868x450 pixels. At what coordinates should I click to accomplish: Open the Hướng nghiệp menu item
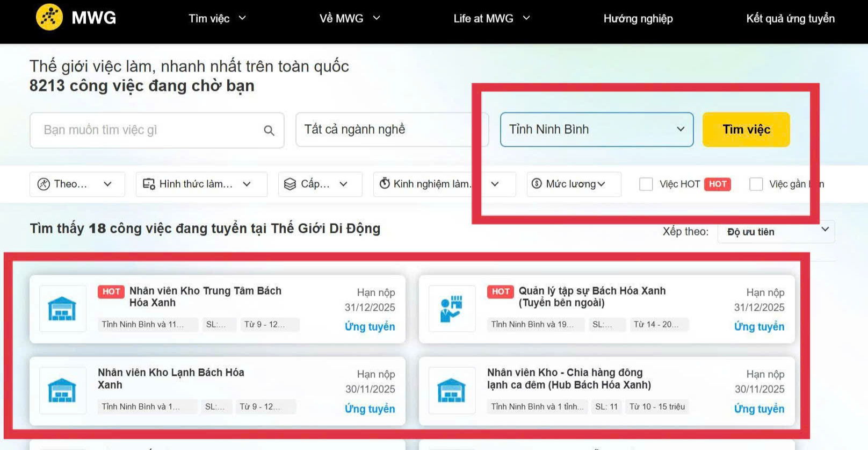pos(638,19)
